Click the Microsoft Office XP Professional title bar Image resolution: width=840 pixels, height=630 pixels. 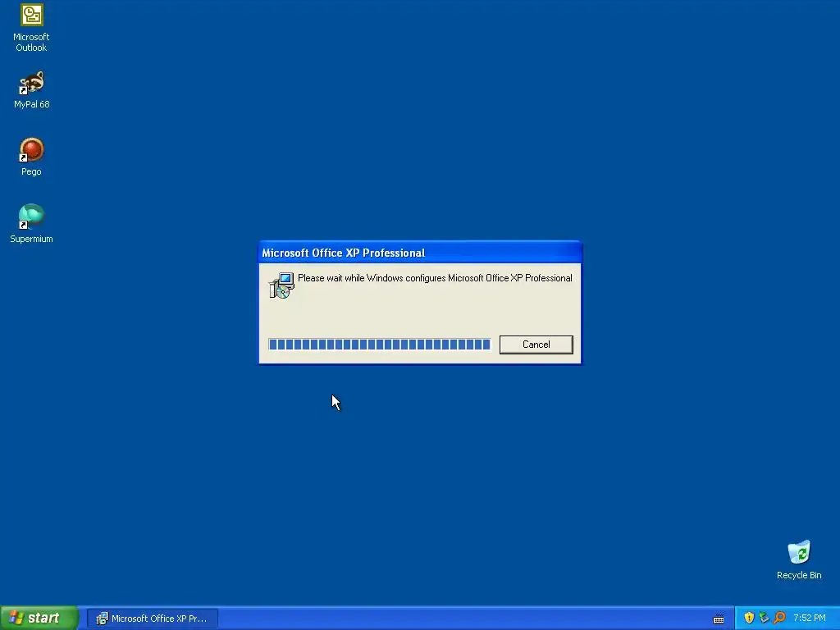420,253
